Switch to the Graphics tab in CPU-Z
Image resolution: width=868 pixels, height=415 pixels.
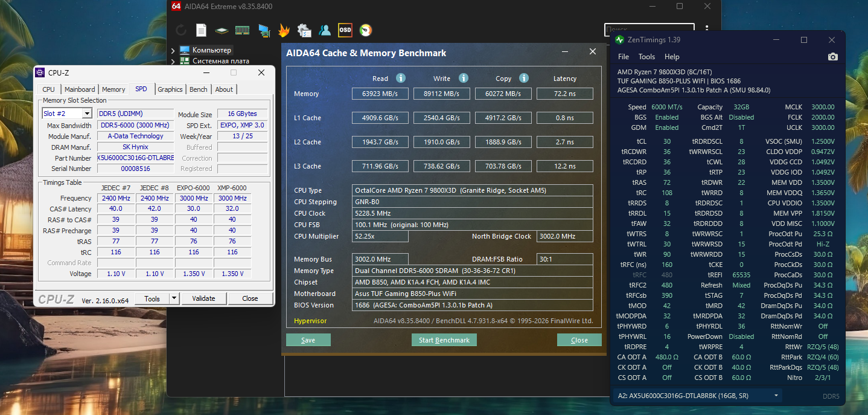click(170, 89)
